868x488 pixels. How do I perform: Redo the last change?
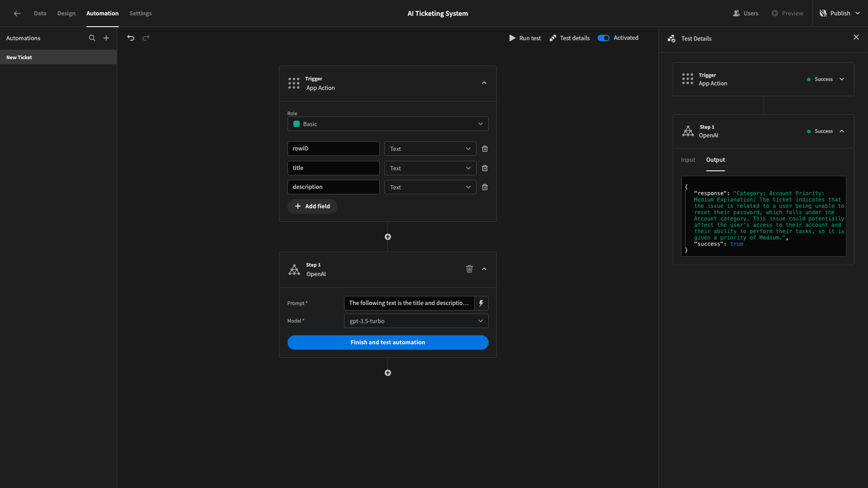tap(146, 38)
